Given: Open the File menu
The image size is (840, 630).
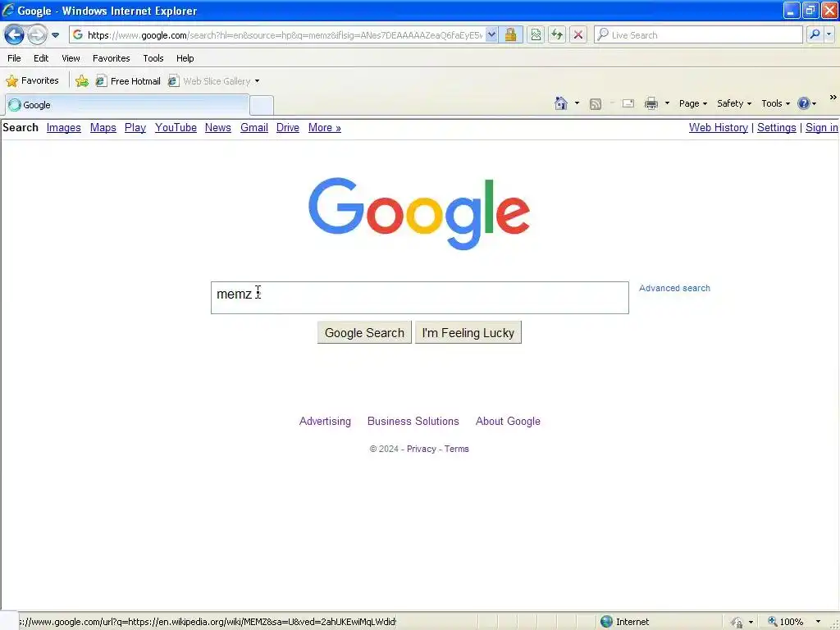Looking at the screenshot, I should click(14, 58).
